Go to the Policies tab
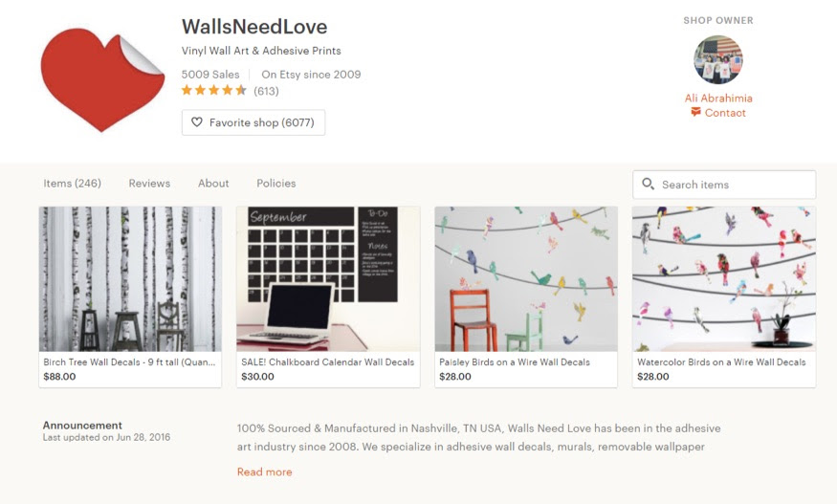The width and height of the screenshot is (837, 504). 276,183
